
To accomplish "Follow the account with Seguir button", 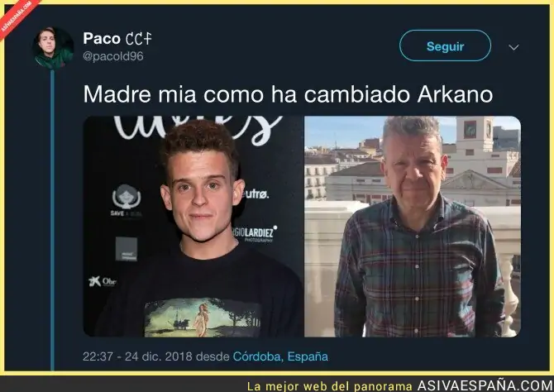I will coord(445,46).
